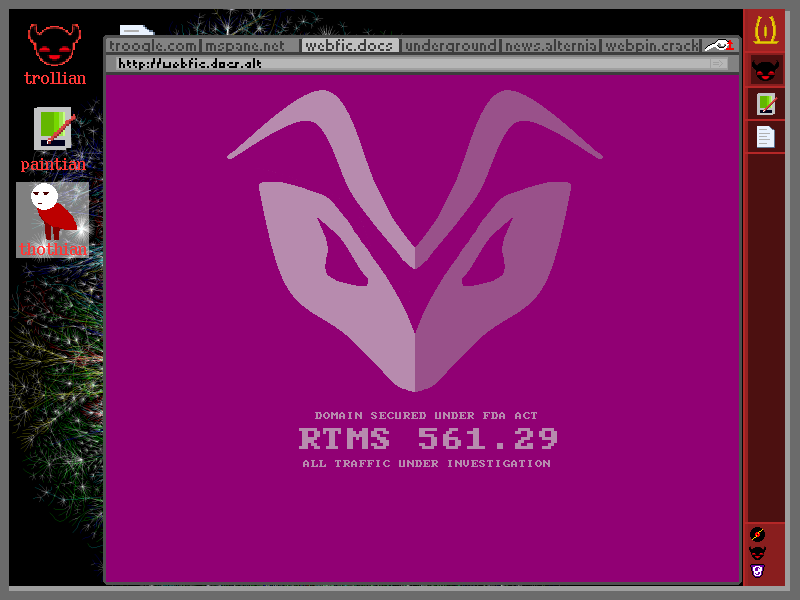800x600 pixels.
Task: Click 'ALL TRAFFIC UNDER INVESTIGATION' text
Action: click(x=427, y=463)
